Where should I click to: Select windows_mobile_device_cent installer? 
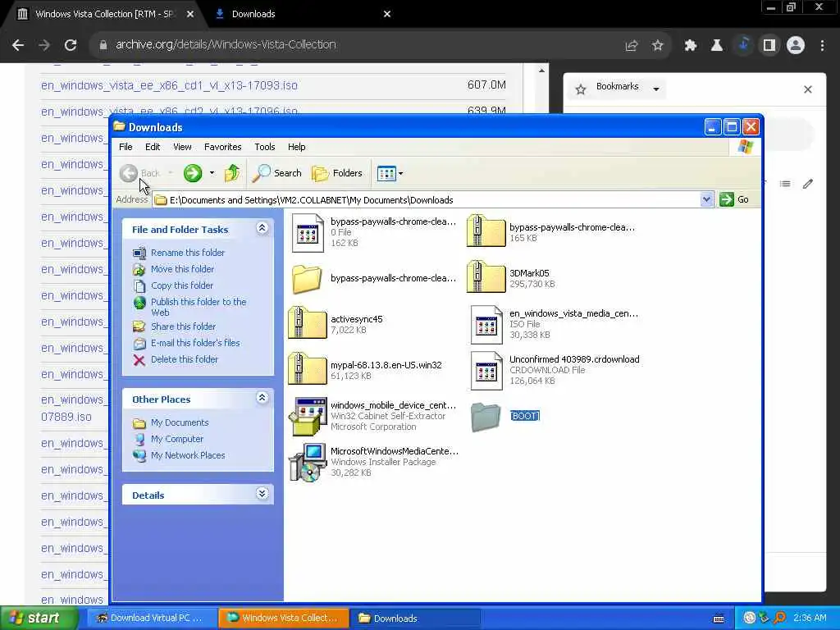[308, 416]
